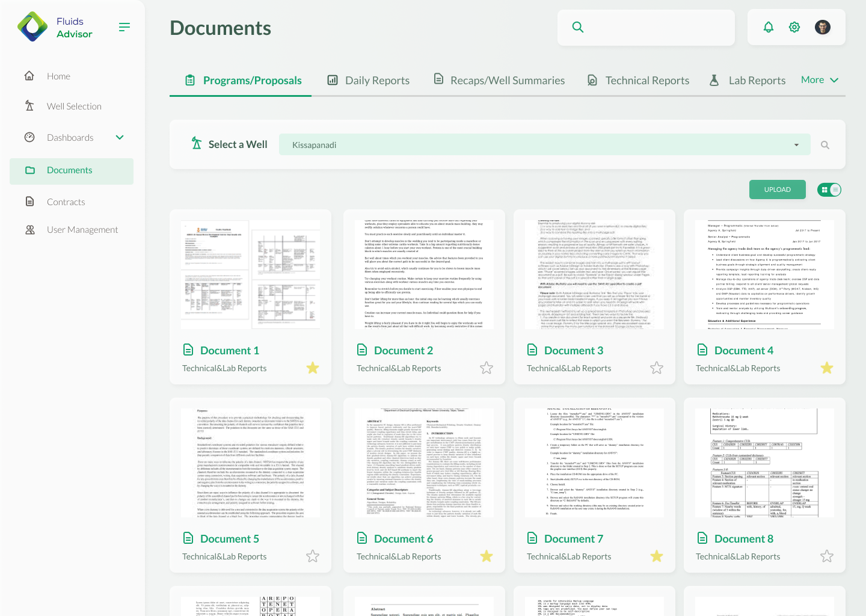The width and height of the screenshot is (866, 616).
Task: Toggle the grid/list view switch
Action: coord(829,190)
